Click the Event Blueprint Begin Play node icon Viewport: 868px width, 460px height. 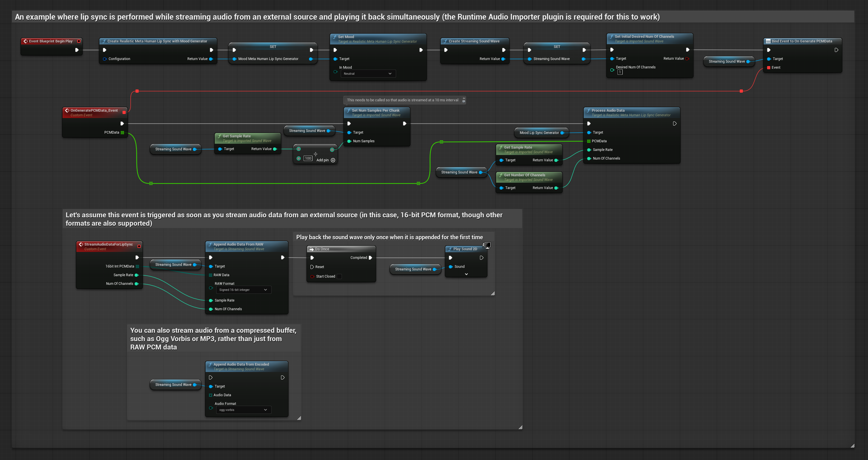tap(26, 41)
